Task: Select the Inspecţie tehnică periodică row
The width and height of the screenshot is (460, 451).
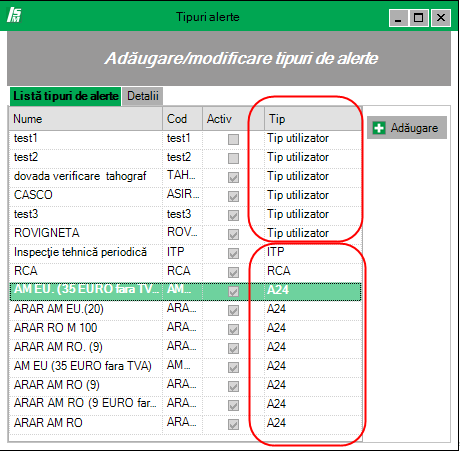Action: [185, 253]
